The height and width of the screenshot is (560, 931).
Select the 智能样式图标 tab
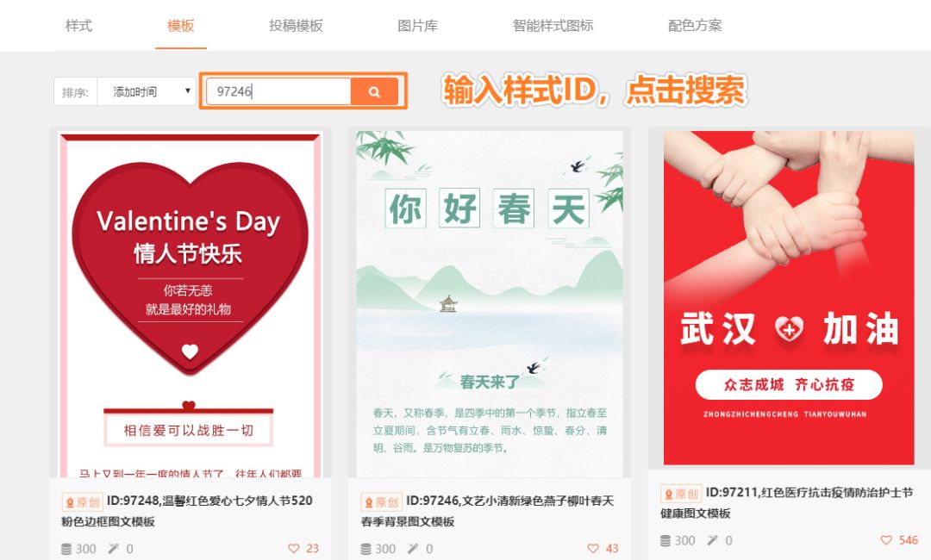[553, 26]
